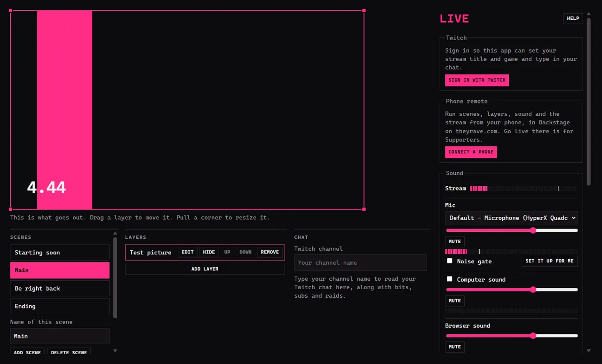Click the Stream level meter

point(523,189)
